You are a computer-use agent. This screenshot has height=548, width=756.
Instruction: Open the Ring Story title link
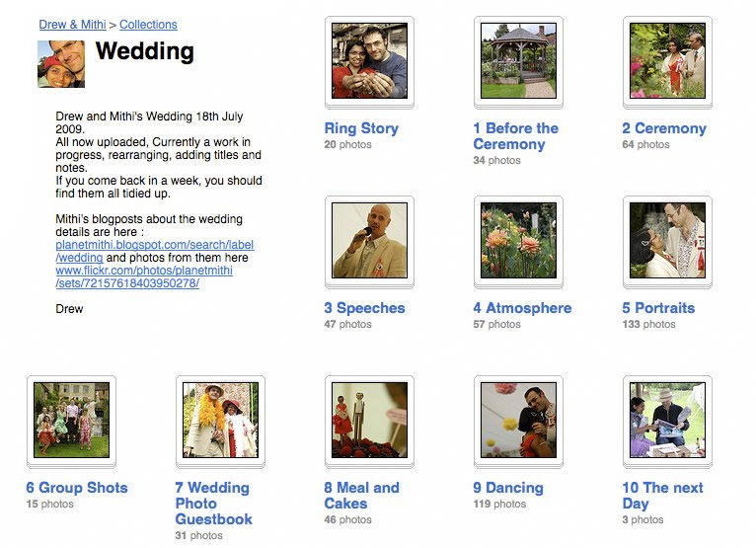[361, 128]
